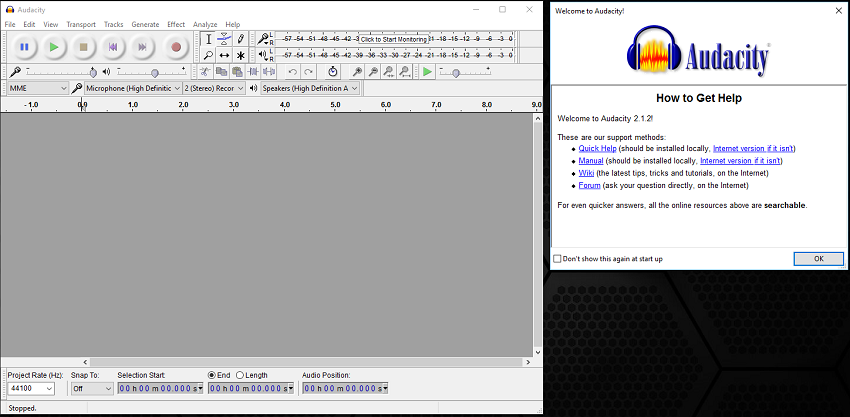Screen dimensions: 850x417
Task: Click the recording meter to start monitoring
Action: click(x=394, y=39)
